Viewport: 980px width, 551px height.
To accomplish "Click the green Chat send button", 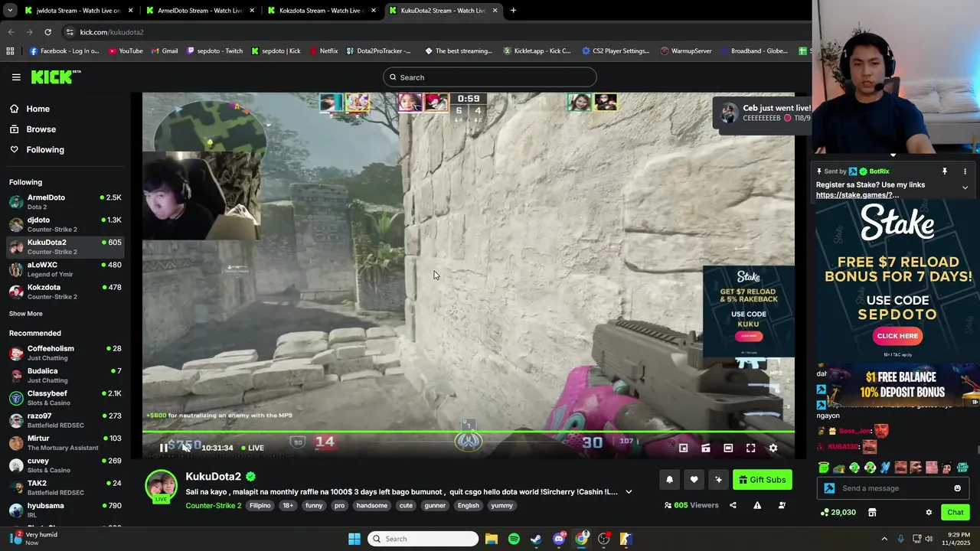I will 955,512.
